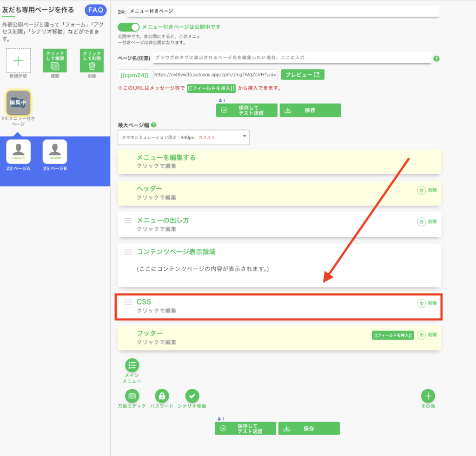Screen dimensions: 476x456
Task: Click the delete page trash icon
Action: point(92,60)
